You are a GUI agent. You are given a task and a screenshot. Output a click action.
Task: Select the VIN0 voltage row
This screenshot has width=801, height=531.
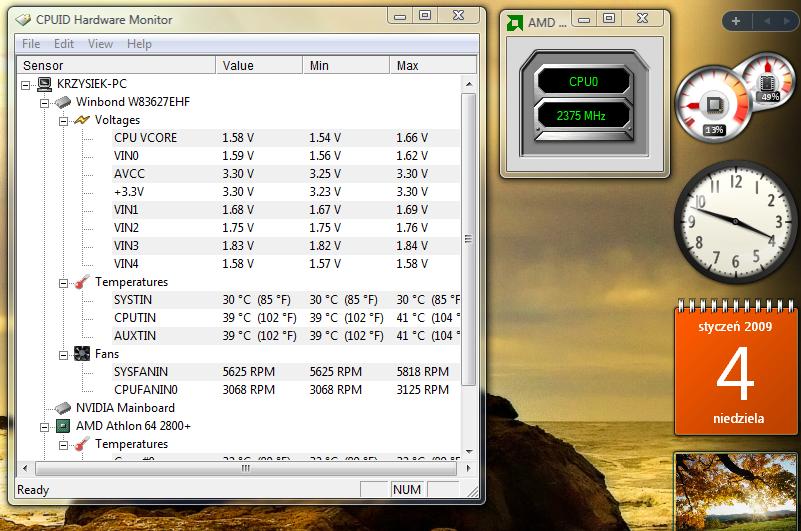[x=286, y=156]
